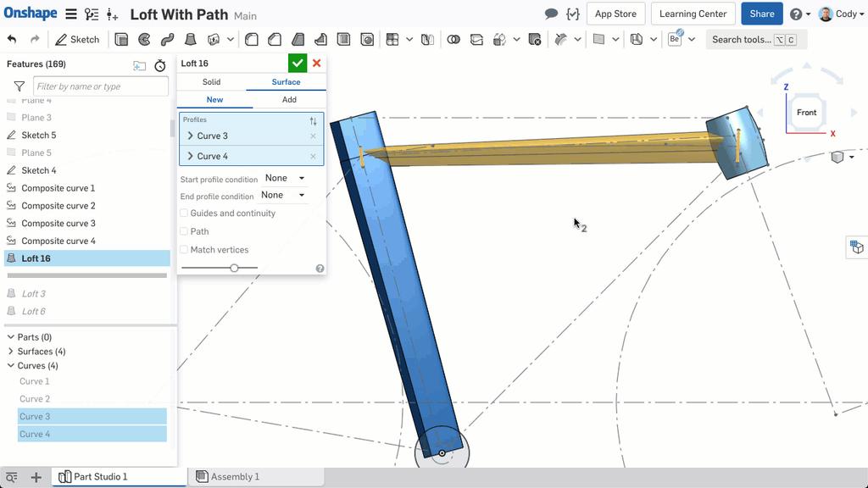Open the Start profile condition dropdown

point(284,179)
